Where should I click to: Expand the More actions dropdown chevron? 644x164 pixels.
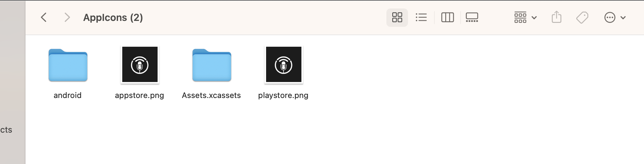[x=623, y=18]
